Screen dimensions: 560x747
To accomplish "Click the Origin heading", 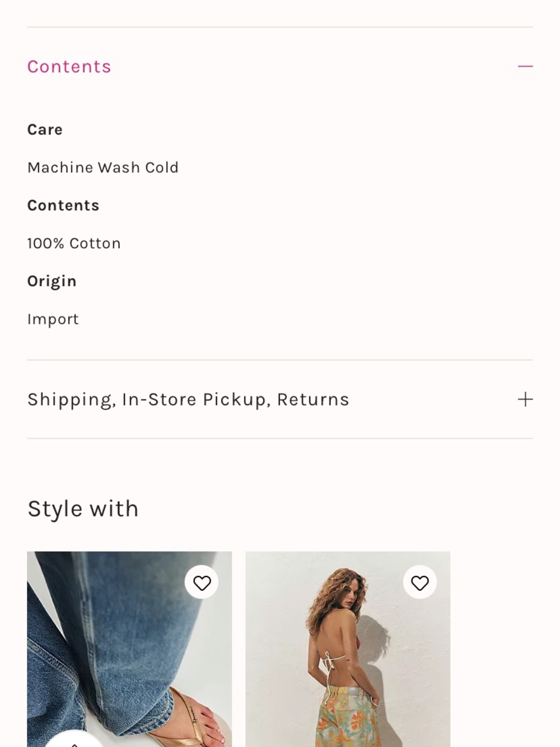I will pos(52,281).
